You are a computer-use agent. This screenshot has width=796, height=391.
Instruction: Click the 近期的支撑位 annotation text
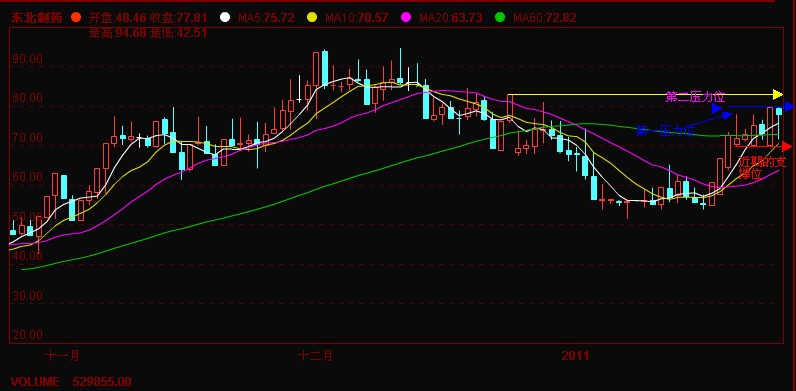[762, 168]
